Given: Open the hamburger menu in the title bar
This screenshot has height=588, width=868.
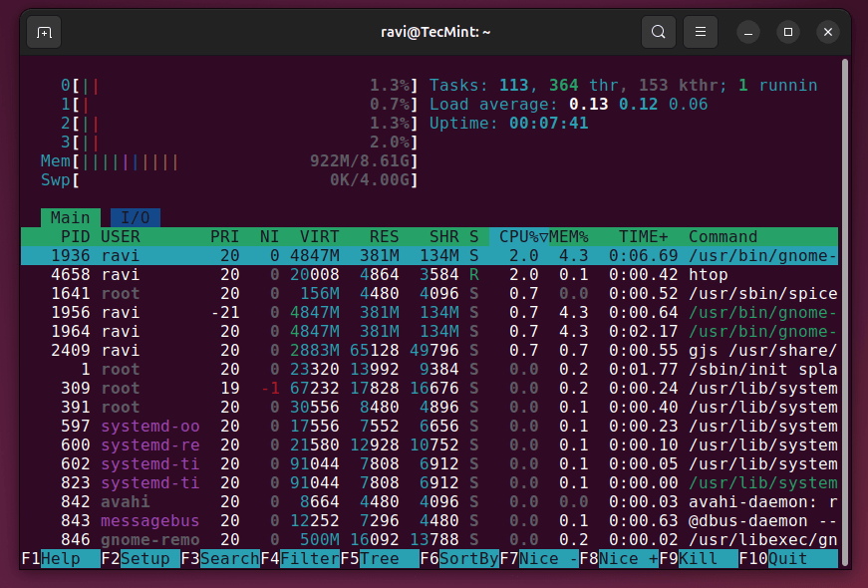Looking at the screenshot, I should (701, 32).
